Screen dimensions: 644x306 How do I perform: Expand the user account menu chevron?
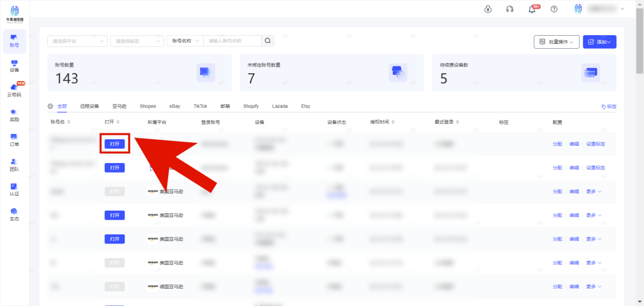pyautogui.click(x=623, y=9)
